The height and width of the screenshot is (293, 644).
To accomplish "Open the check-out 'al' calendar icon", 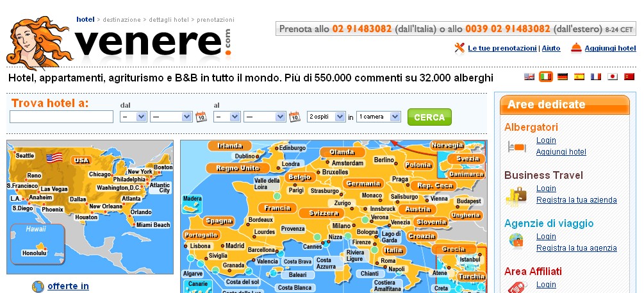I will [x=295, y=117].
